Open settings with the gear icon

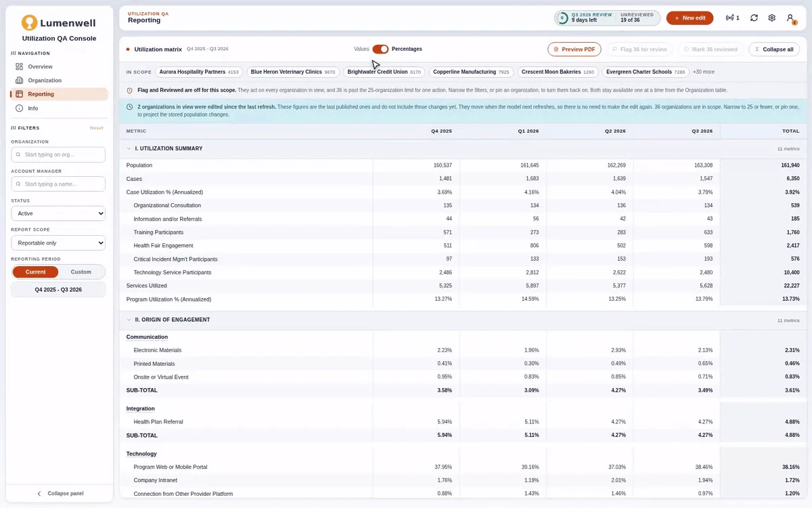(x=771, y=18)
